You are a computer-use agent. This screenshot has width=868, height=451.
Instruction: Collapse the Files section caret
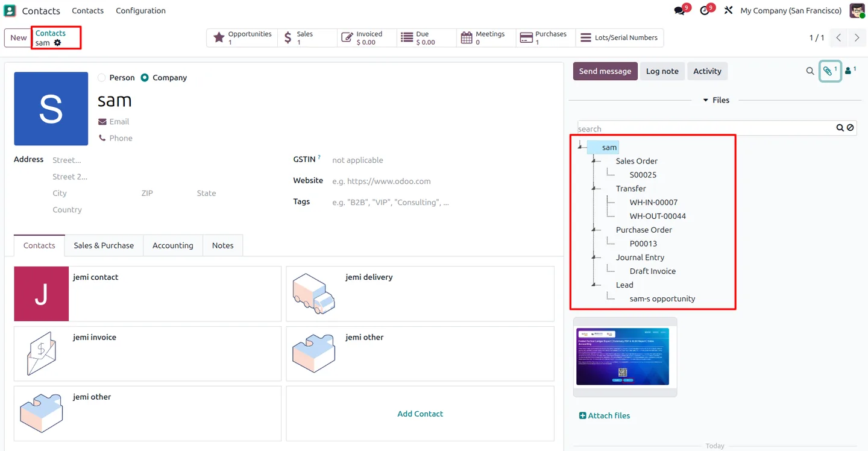click(x=706, y=100)
